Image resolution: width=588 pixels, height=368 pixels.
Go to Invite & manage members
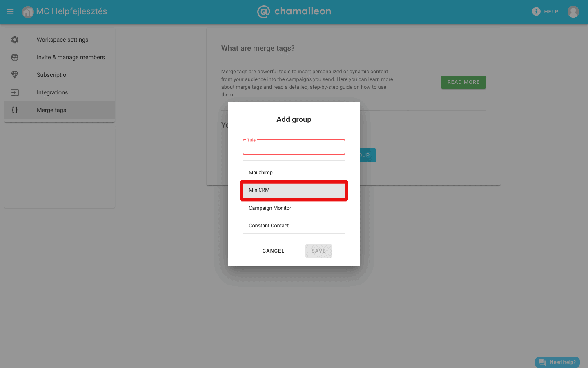pyautogui.click(x=60, y=57)
